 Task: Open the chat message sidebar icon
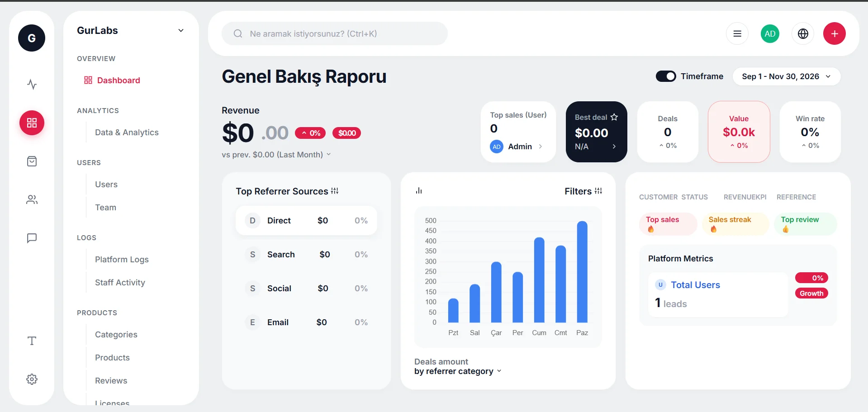[x=32, y=238]
